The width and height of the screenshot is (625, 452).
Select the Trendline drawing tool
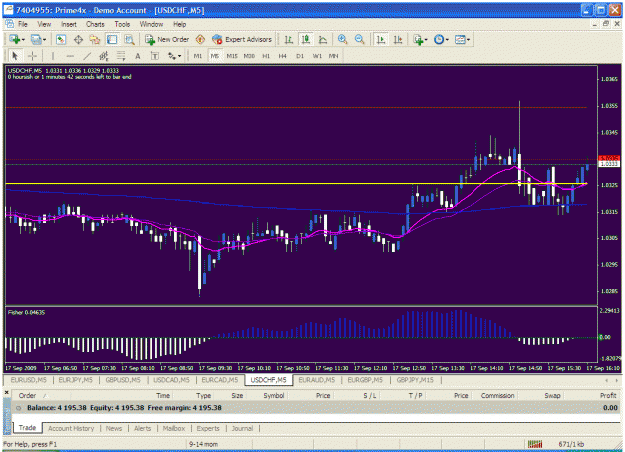click(x=87, y=56)
